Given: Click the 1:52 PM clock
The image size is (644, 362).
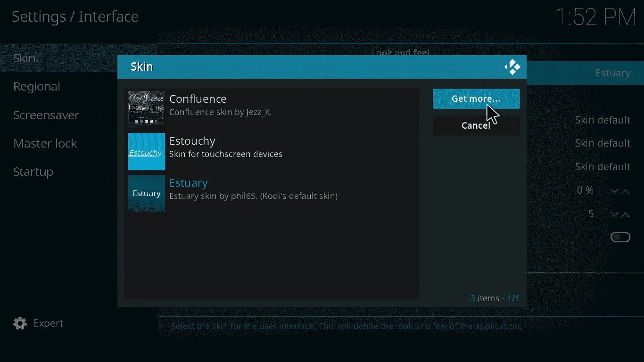Looking at the screenshot, I should tap(596, 17).
